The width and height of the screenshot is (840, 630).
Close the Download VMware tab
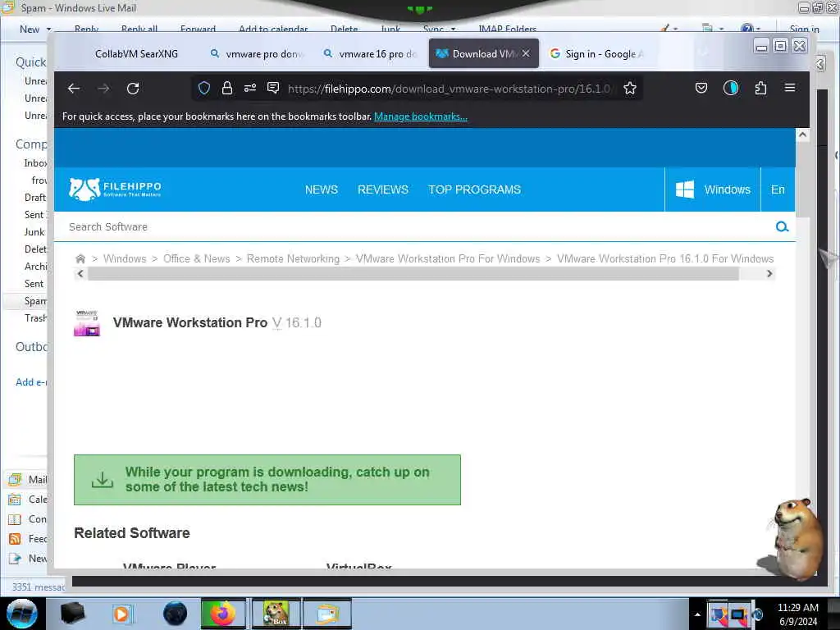pyautogui.click(x=526, y=53)
